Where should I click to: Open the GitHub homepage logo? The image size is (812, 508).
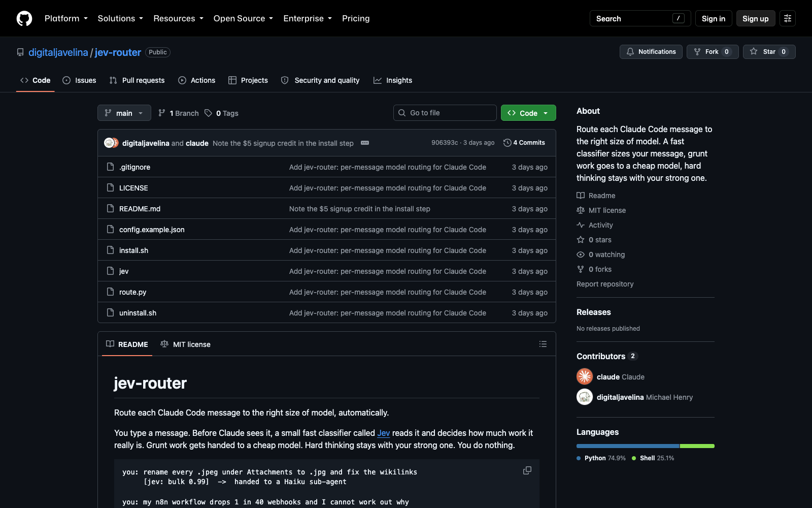pos(24,18)
